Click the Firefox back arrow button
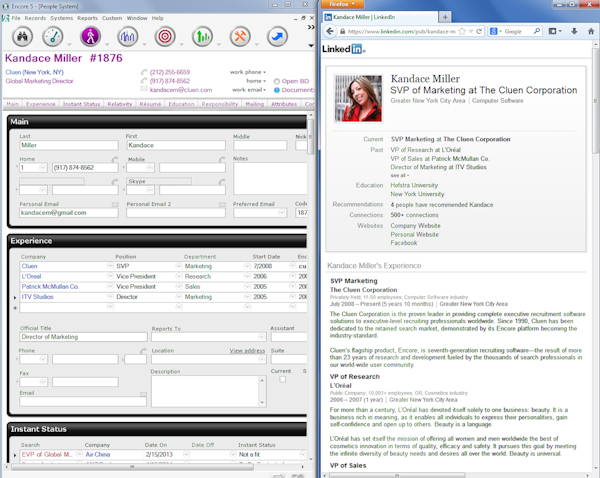This screenshot has width=600, height=478. click(x=330, y=31)
